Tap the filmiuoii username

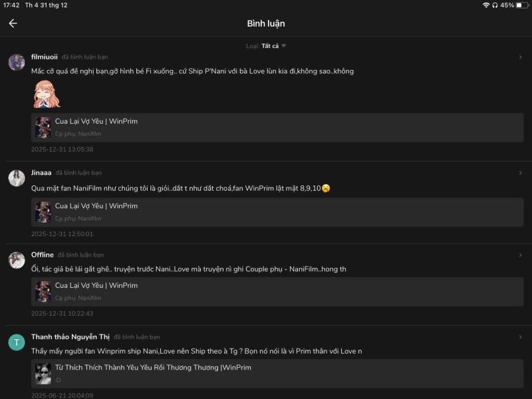pyautogui.click(x=45, y=57)
